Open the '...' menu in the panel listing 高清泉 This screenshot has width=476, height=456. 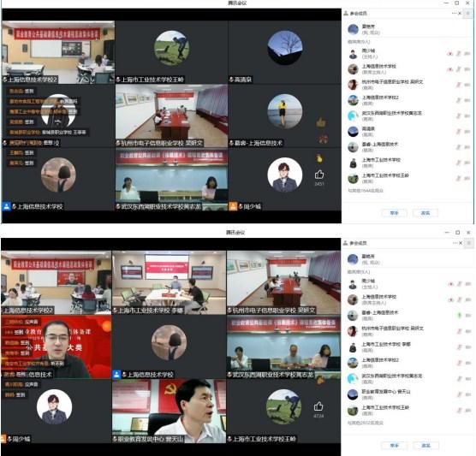[x=454, y=13]
